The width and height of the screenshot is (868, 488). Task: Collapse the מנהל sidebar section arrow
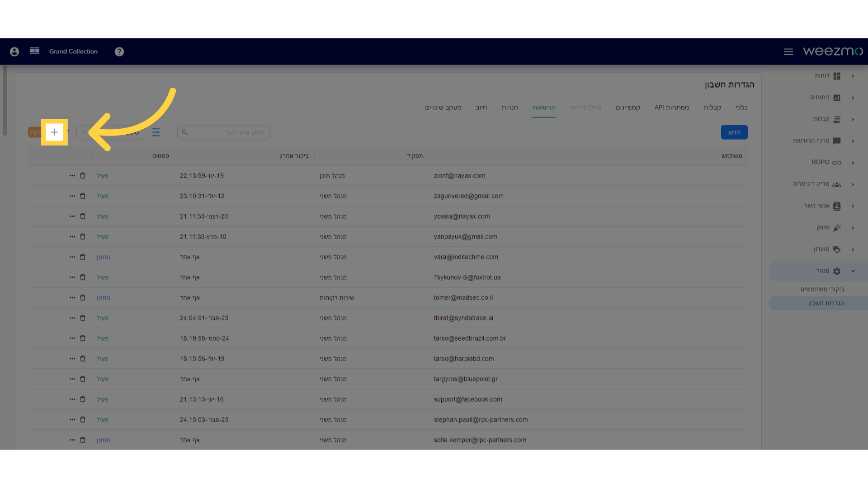[853, 271]
